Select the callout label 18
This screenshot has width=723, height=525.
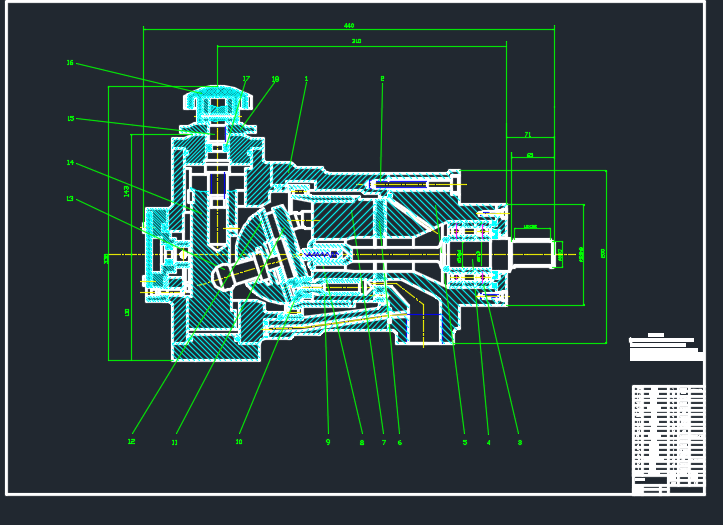pos(275,79)
